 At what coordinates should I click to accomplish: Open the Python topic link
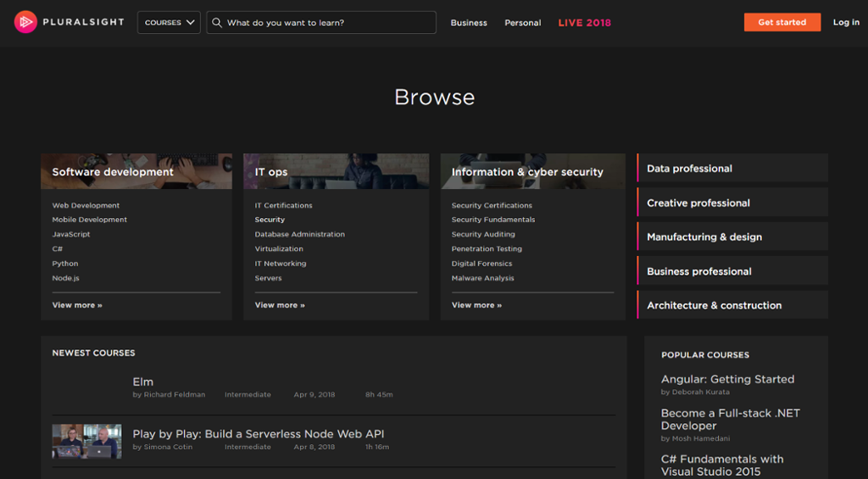point(65,264)
